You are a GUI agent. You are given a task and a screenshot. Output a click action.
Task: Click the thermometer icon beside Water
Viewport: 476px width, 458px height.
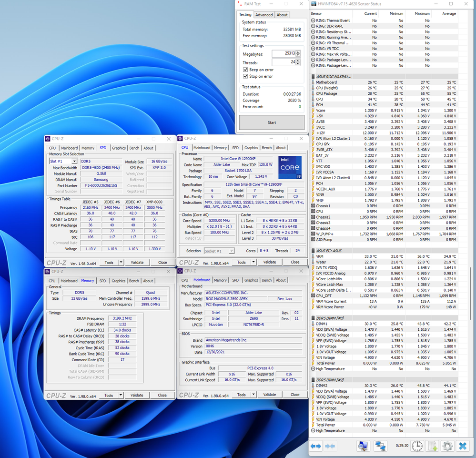click(313, 262)
